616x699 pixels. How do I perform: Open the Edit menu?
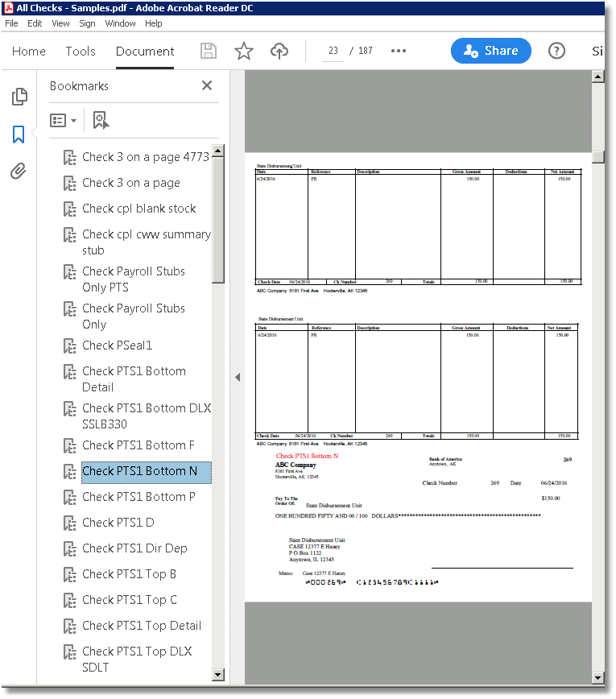point(35,23)
